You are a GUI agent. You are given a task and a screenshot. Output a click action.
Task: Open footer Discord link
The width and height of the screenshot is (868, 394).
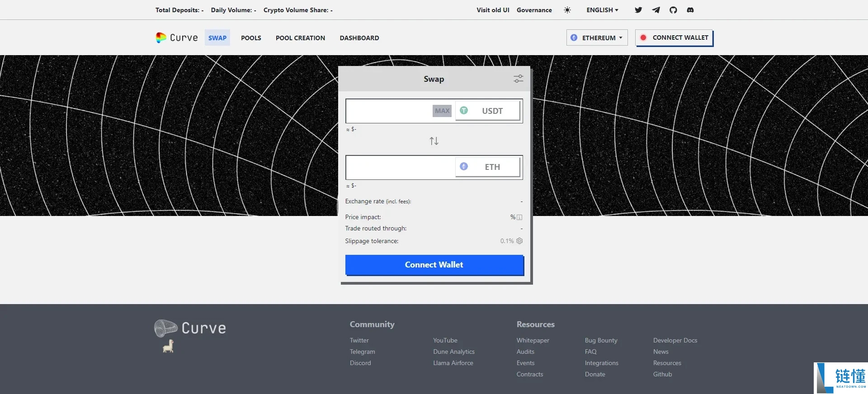click(360, 363)
